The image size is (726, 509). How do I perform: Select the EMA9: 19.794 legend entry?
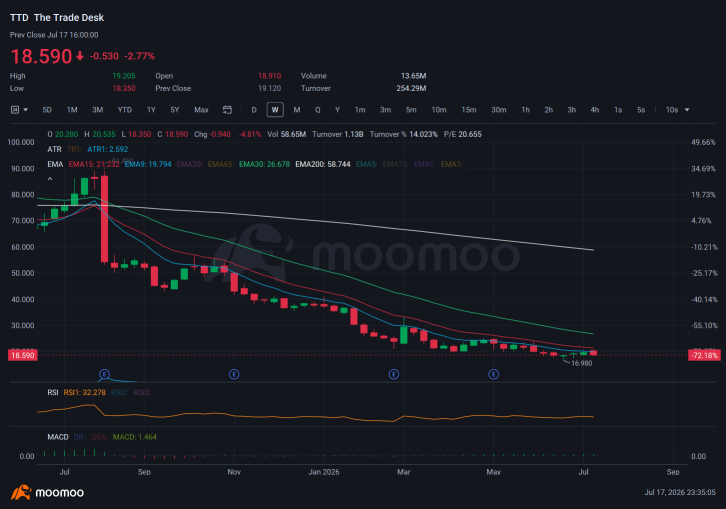coord(148,164)
